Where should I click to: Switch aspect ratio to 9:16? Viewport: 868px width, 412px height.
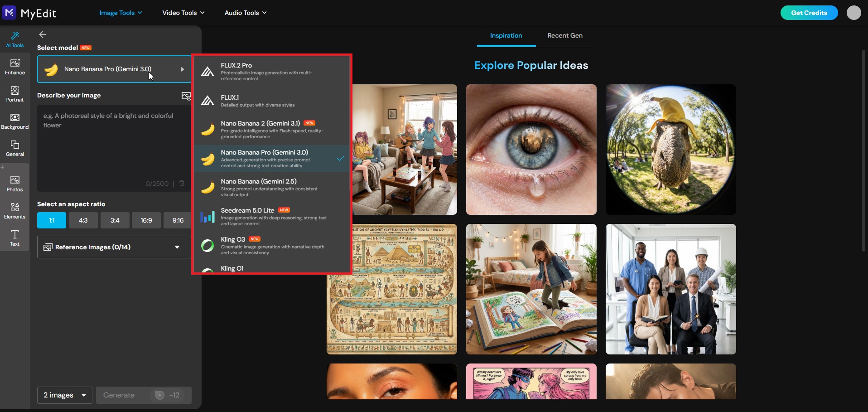pos(177,220)
